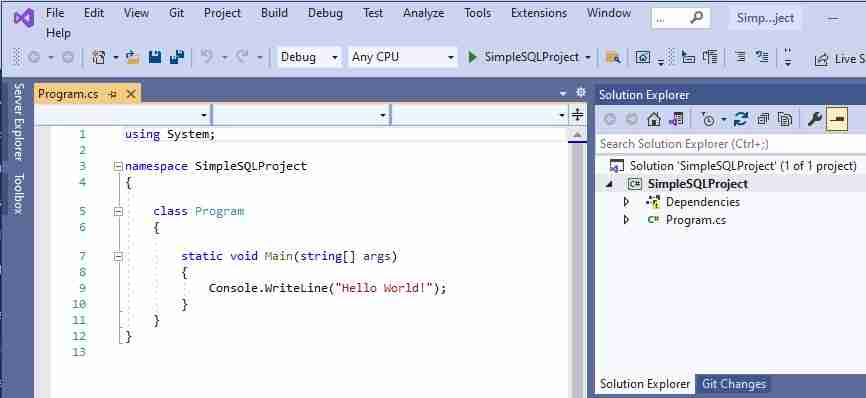Click the Search Solution Explorer input field
866x398 pixels.
coord(730,144)
